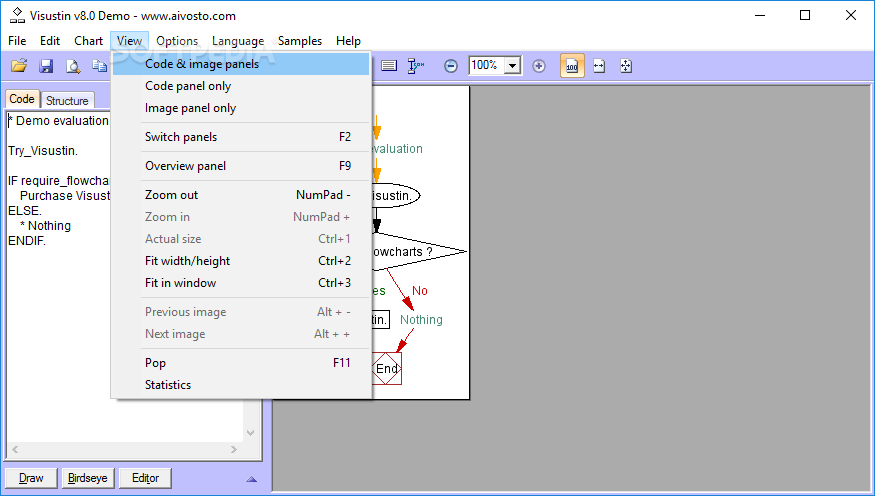Image resolution: width=875 pixels, height=496 pixels.
Task: Click the End node in flowchart
Action: (387, 368)
